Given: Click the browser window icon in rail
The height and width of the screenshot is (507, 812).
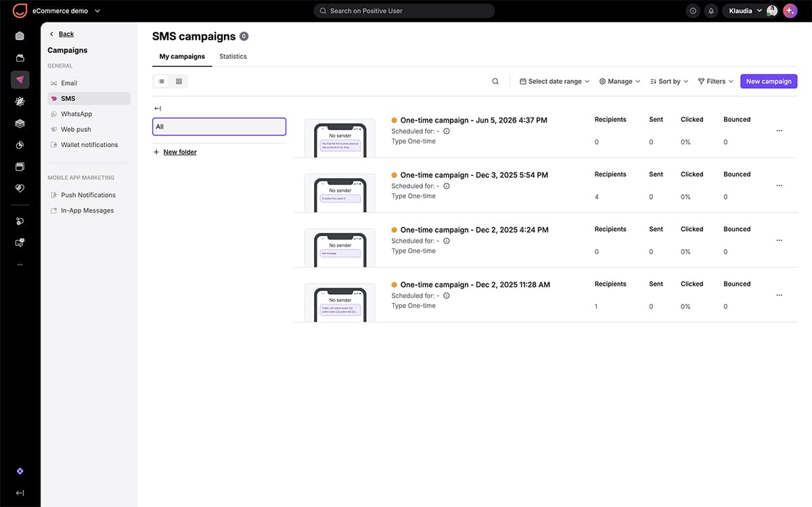Looking at the screenshot, I should click(20, 167).
